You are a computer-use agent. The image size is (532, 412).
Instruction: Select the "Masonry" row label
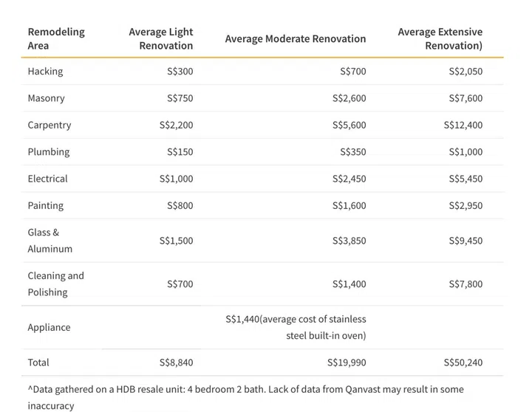tap(46, 98)
